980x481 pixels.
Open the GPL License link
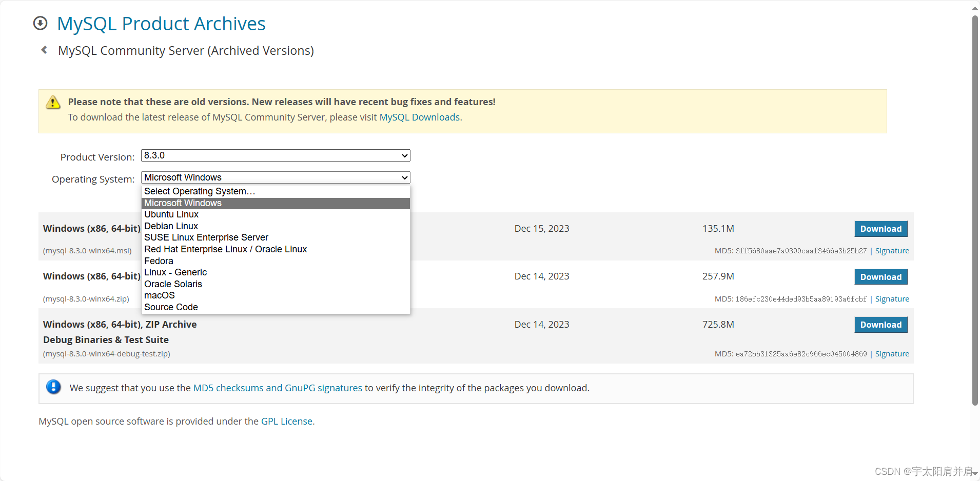287,422
